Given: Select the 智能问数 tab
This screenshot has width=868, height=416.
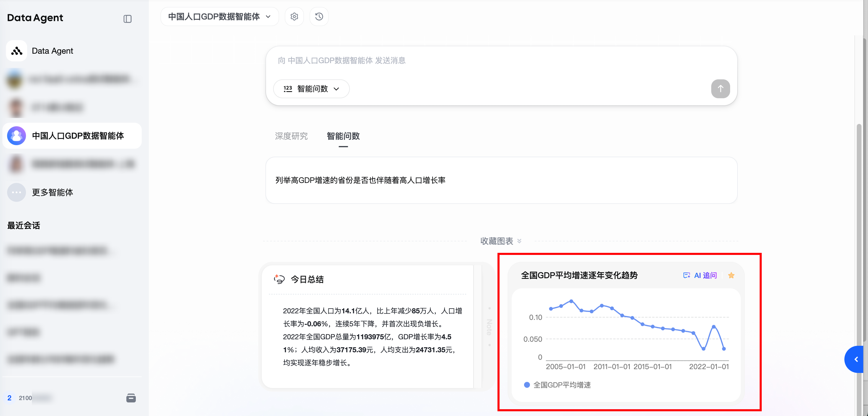Looking at the screenshot, I should tap(343, 136).
